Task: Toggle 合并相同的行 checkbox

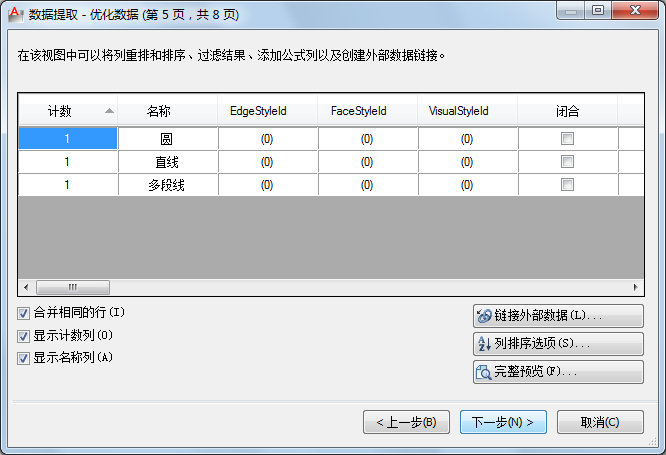Action: click(x=23, y=314)
